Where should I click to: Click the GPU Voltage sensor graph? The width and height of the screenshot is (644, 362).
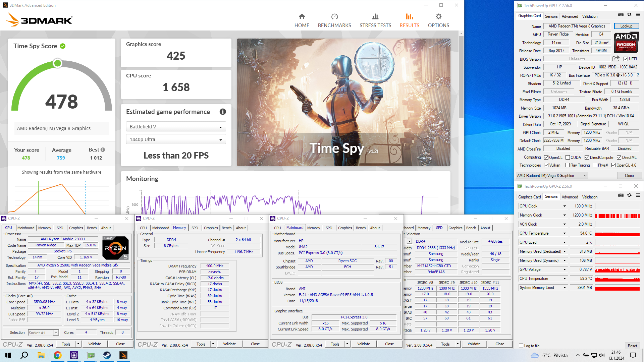(x=618, y=269)
